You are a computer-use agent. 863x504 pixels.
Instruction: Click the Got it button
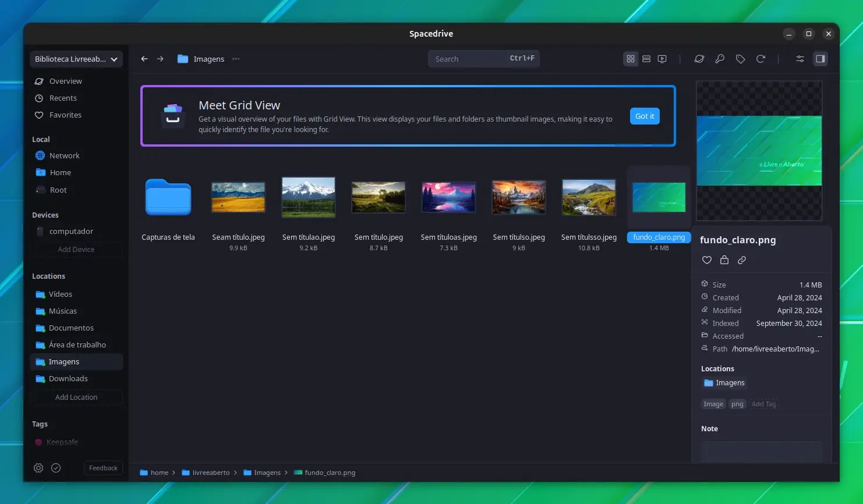[x=645, y=116]
